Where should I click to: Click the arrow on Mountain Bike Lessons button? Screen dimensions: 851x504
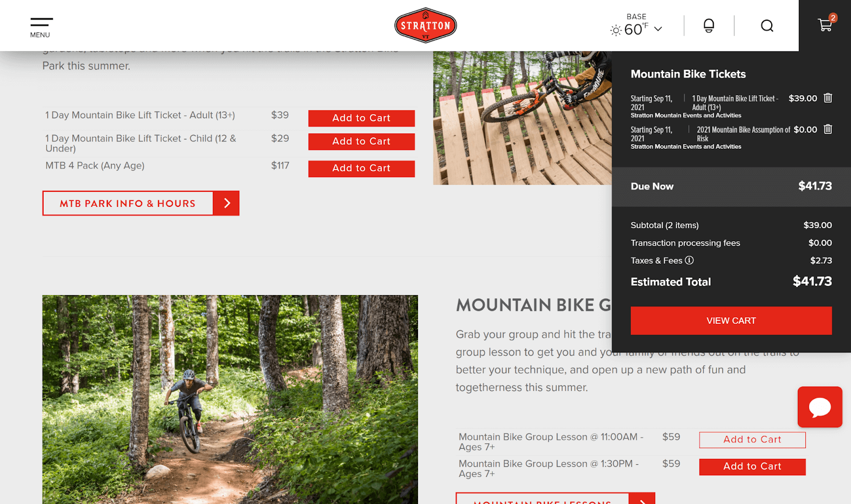point(642,499)
